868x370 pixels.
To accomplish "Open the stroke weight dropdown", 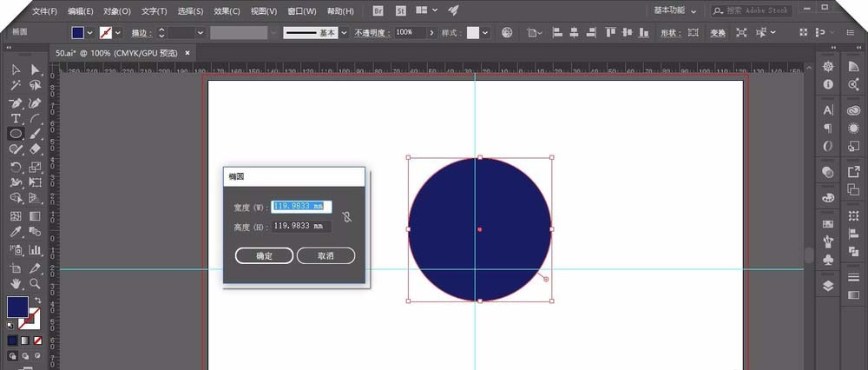I will coord(201,33).
